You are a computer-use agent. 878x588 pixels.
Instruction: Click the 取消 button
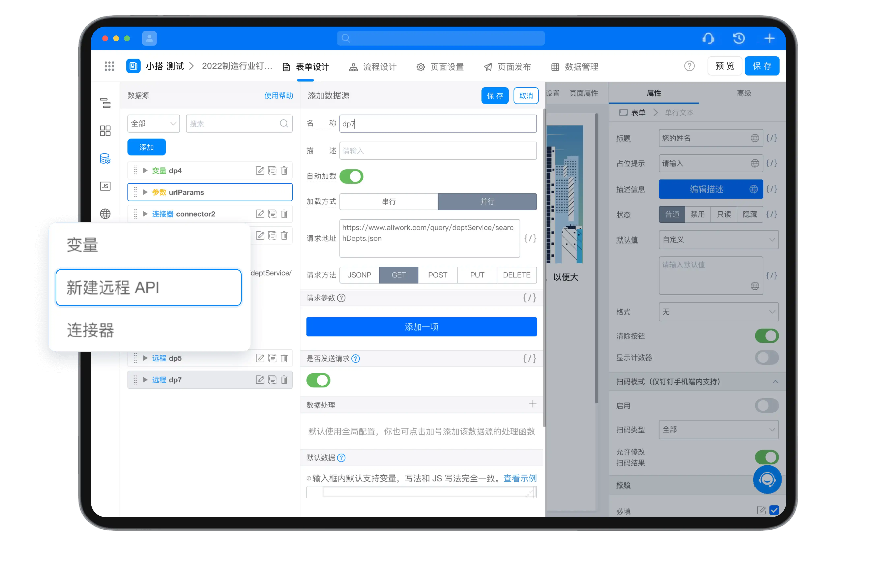(526, 96)
